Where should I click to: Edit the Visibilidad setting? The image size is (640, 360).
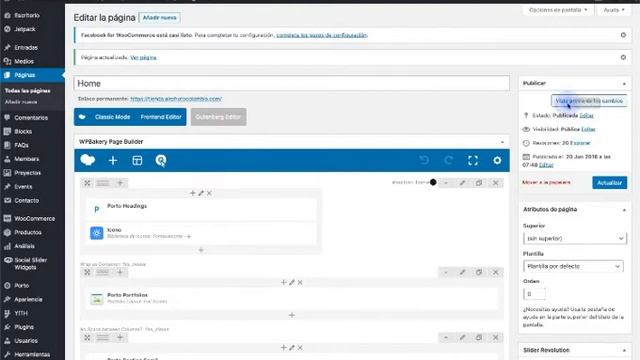pos(588,129)
